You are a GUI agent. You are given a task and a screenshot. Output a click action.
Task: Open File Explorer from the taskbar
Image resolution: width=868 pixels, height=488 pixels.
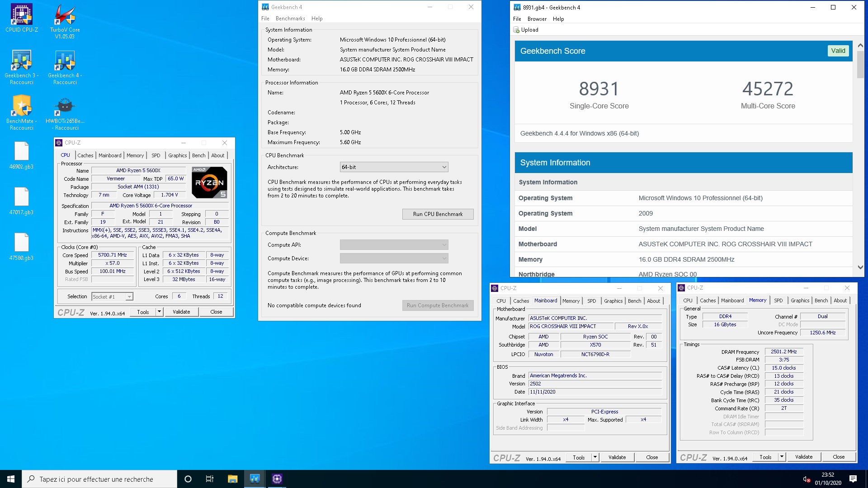point(232,479)
